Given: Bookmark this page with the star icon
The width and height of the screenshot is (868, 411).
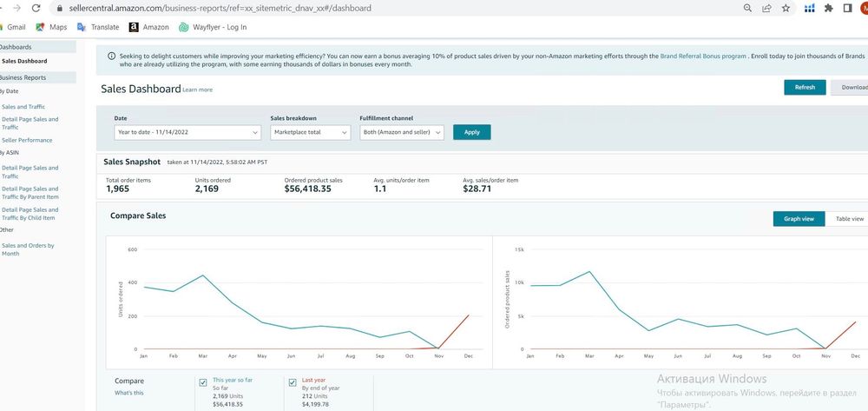Looking at the screenshot, I should pyautogui.click(x=786, y=9).
